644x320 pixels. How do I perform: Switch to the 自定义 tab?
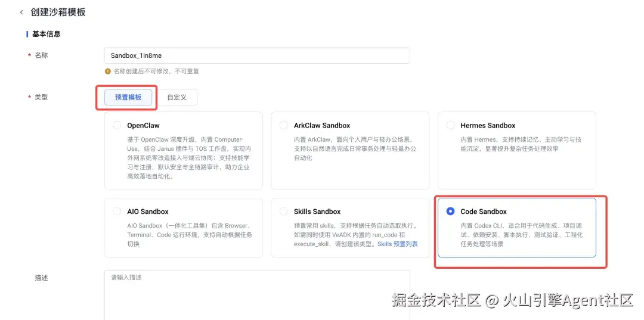click(x=177, y=97)
